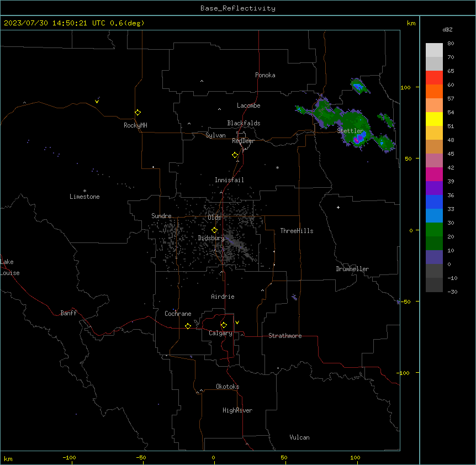Click the asterisk marker above Limestone

coord(84,191)
